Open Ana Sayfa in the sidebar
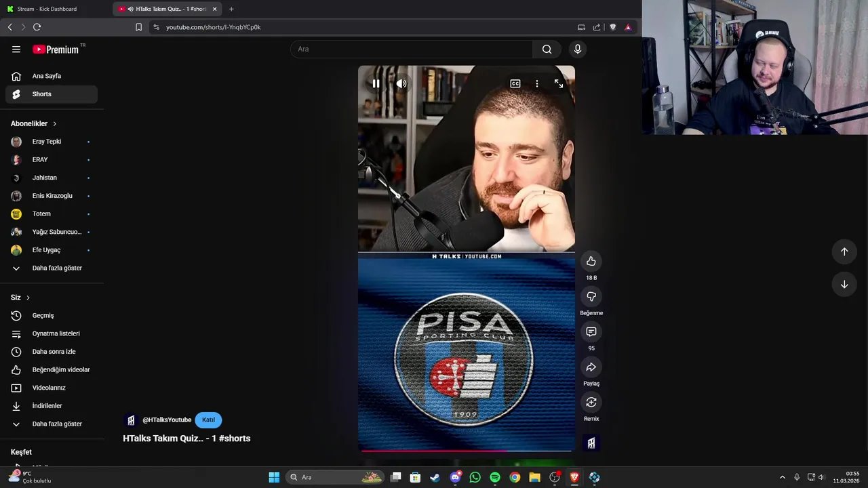 pyautogui.click(x=52, y=76)
